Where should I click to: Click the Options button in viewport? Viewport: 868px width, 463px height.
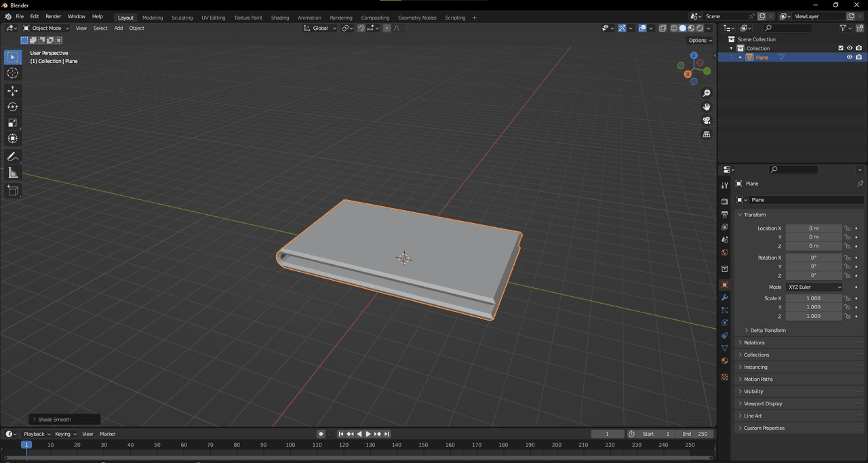700,40
